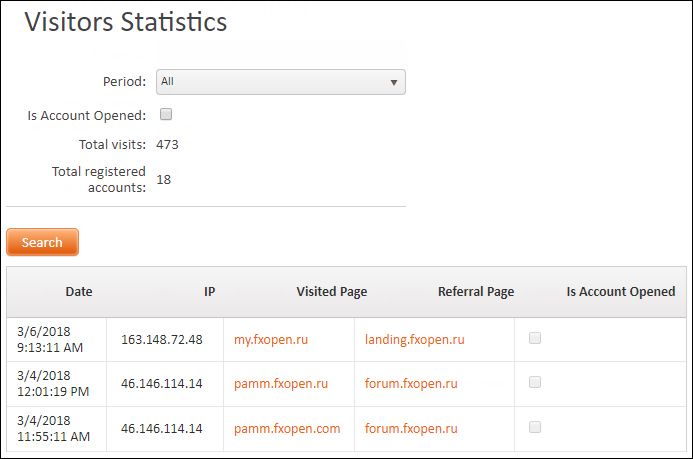
Task: Select the Period combo box showing All
Action: [x=281, y=82]
